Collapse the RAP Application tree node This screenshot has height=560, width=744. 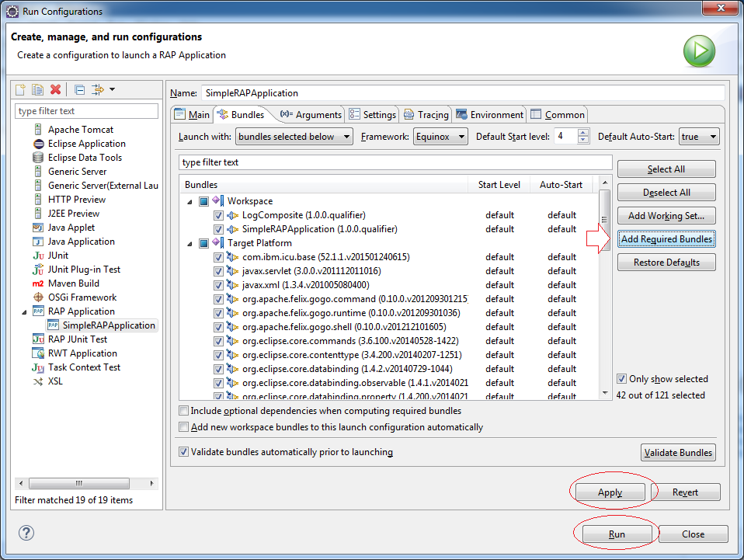tap(24, 312)
